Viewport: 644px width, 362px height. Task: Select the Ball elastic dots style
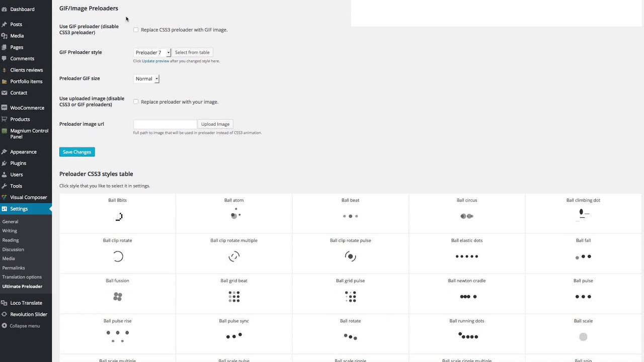[467, 253]
